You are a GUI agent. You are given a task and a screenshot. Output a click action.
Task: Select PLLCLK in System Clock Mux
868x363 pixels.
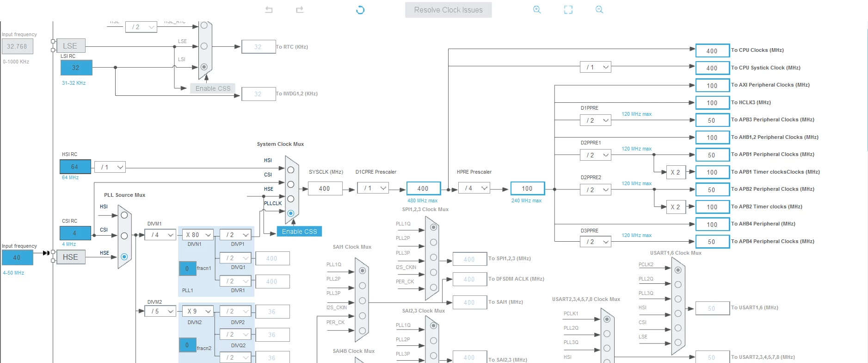[291, 213]
